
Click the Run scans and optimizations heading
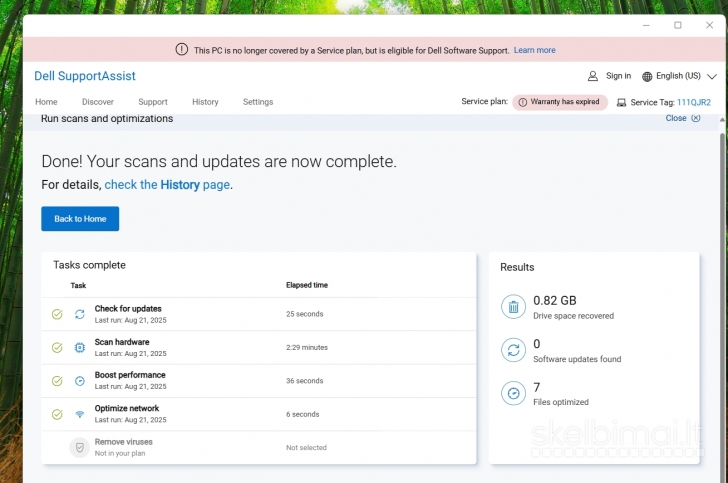107,119
